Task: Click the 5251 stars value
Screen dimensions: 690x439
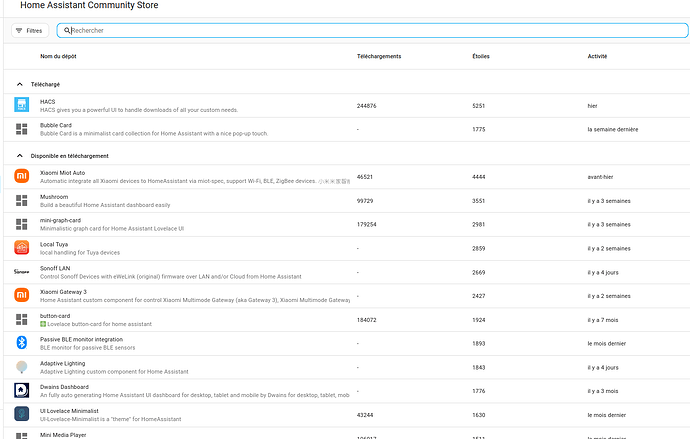Action: tap(478, 106)
